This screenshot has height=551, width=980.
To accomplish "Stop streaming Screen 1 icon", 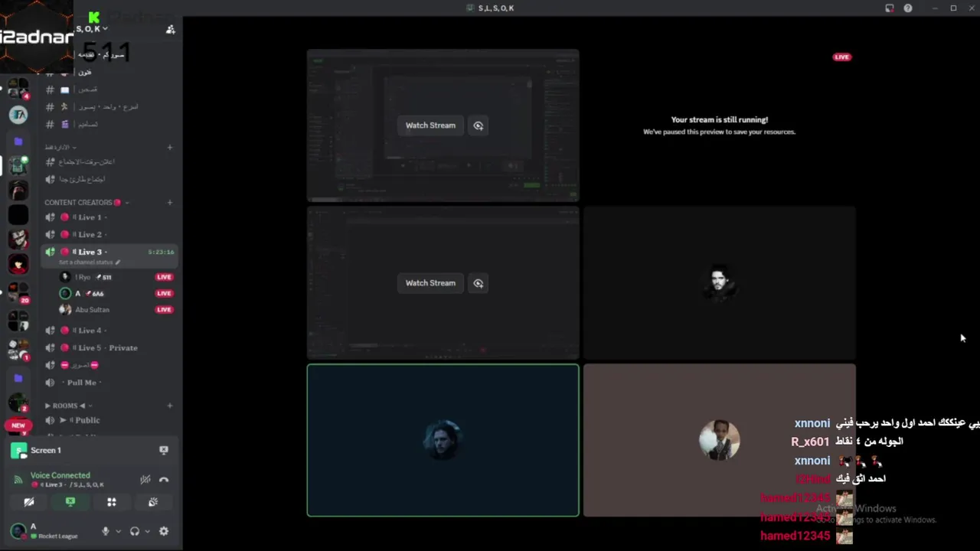I will 163,450.
